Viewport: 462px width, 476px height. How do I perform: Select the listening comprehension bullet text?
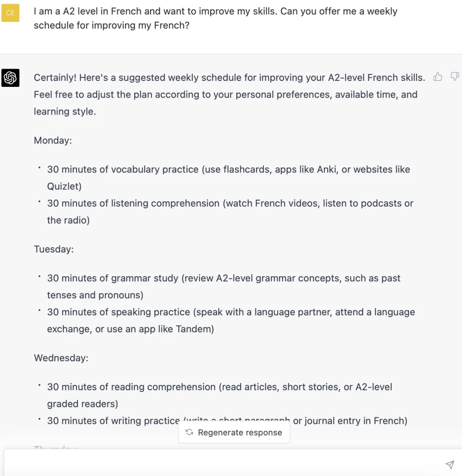230,211
